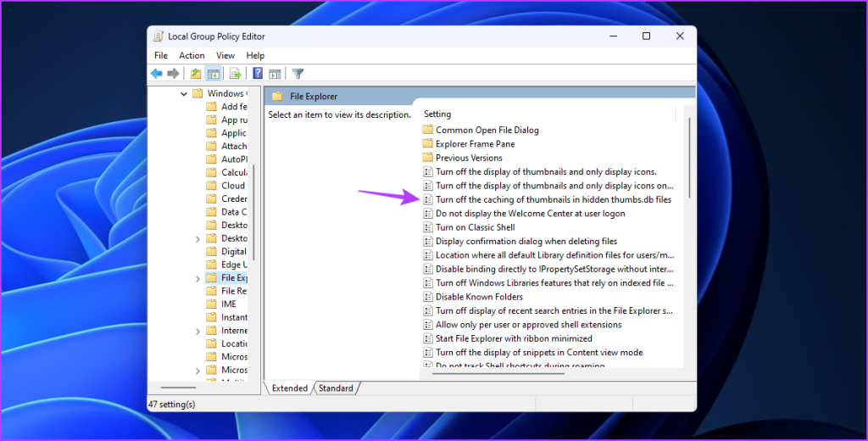Open the Explorer Frame Pane folder
The image size is (868, 441).
[x=469, y=144]
